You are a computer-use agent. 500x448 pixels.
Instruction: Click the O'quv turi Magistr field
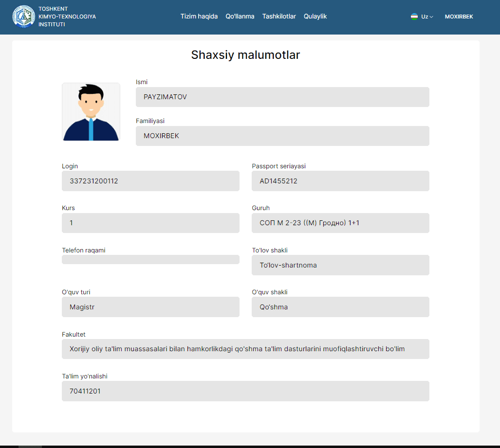click(150, 307)
